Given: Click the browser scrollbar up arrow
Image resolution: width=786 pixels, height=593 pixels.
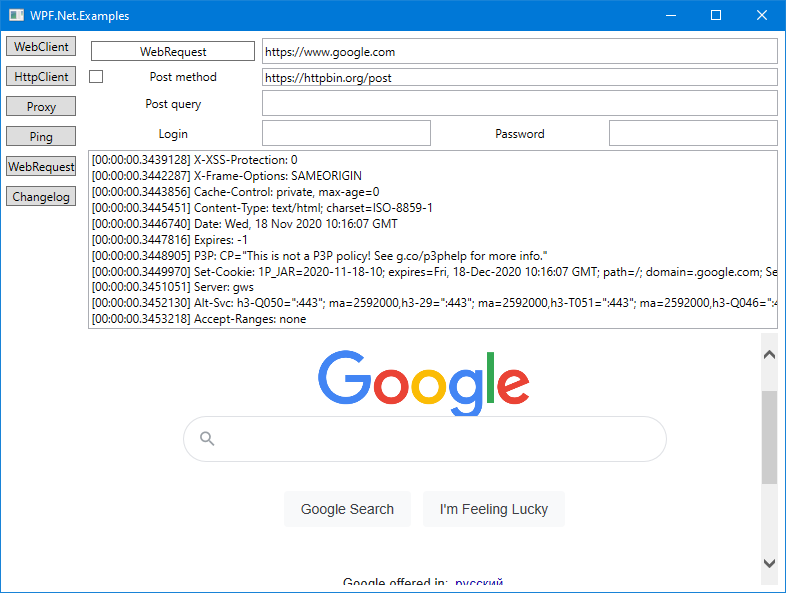Looking at the screenshot, I should click(769, 355).
